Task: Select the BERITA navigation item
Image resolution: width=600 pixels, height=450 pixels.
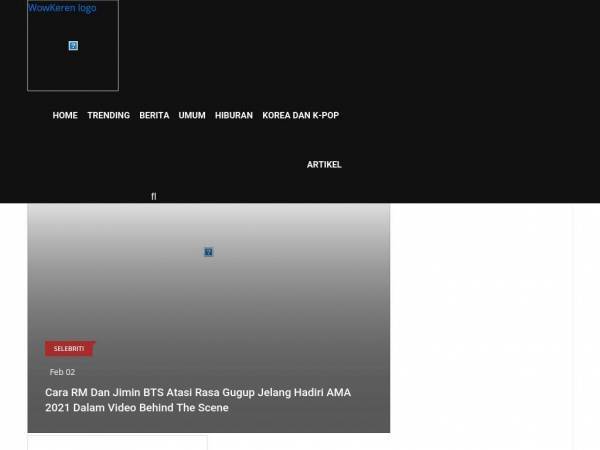Action: (154, 116)
